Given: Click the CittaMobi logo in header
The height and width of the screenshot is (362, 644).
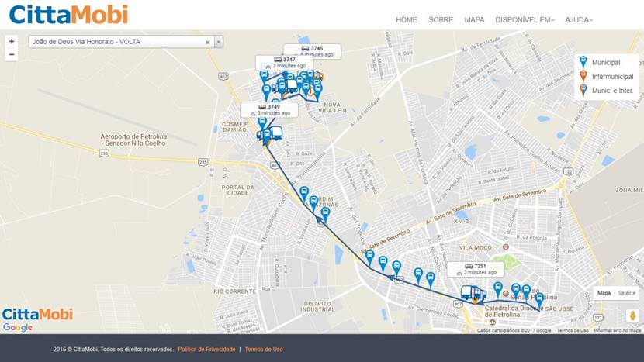Looking at the screenshot, I should pos(68,15).
